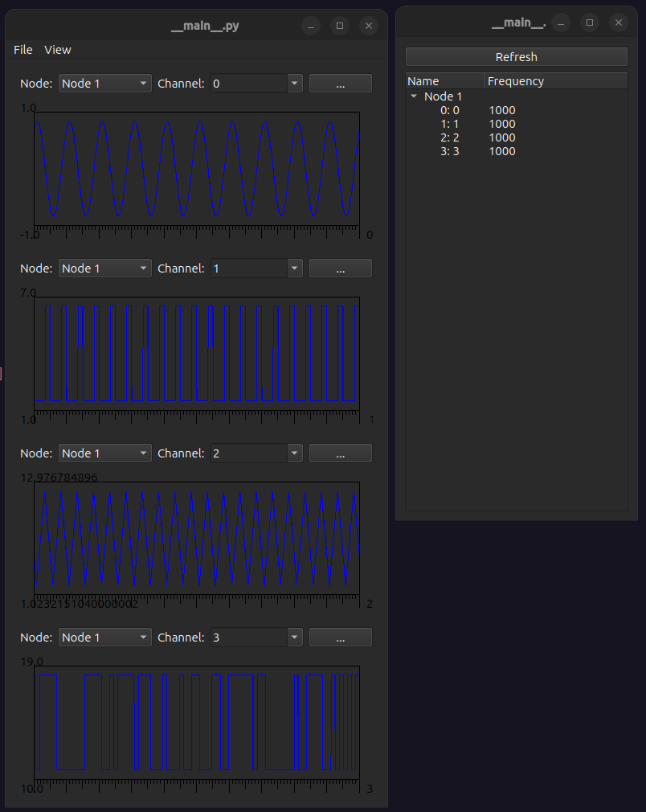646x812 pixels.
Task: Collapse the Node 1 tree entry
Action: coord(414,96)
